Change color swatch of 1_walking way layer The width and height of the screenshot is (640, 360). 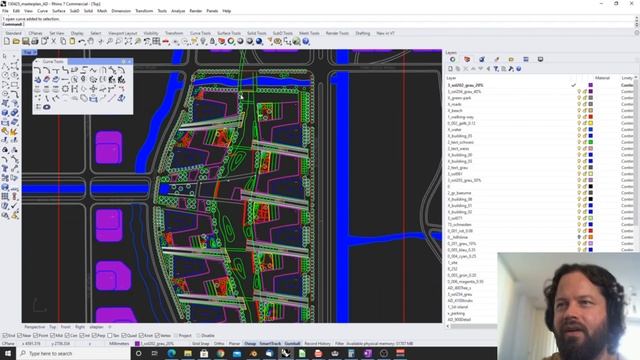pos(590,117)
